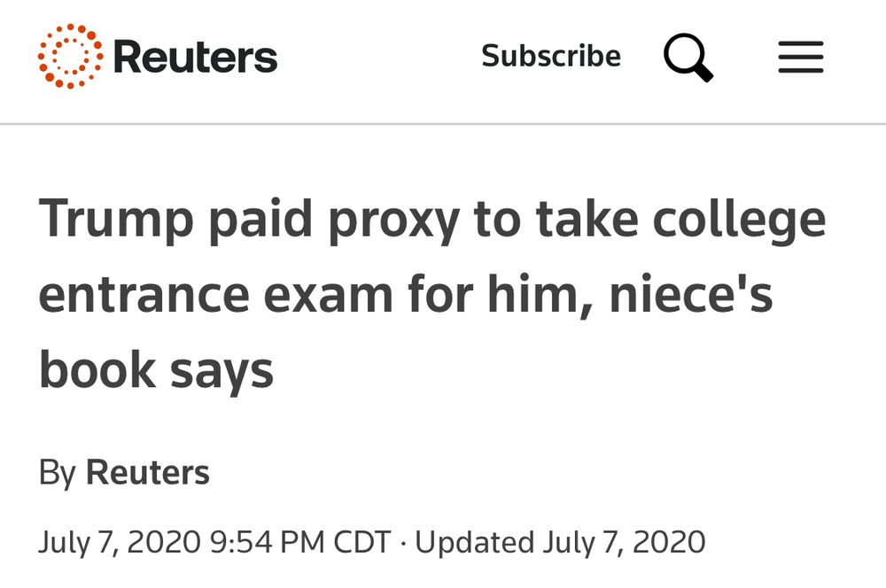Viewport: 886px width, 588px height.
Task: Click the Subscribe link
Action: (551, 57)
